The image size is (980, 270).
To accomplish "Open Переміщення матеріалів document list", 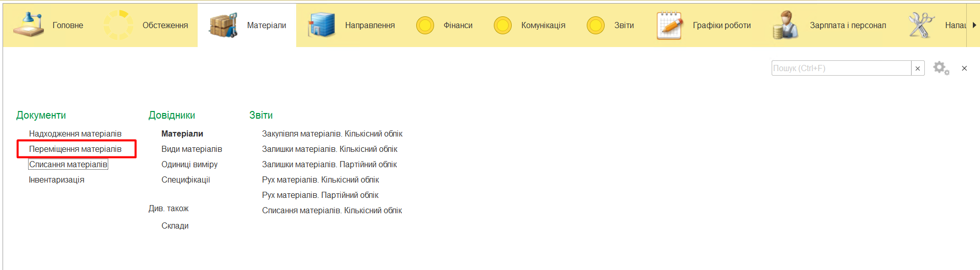I will click(x=75, y=149).
